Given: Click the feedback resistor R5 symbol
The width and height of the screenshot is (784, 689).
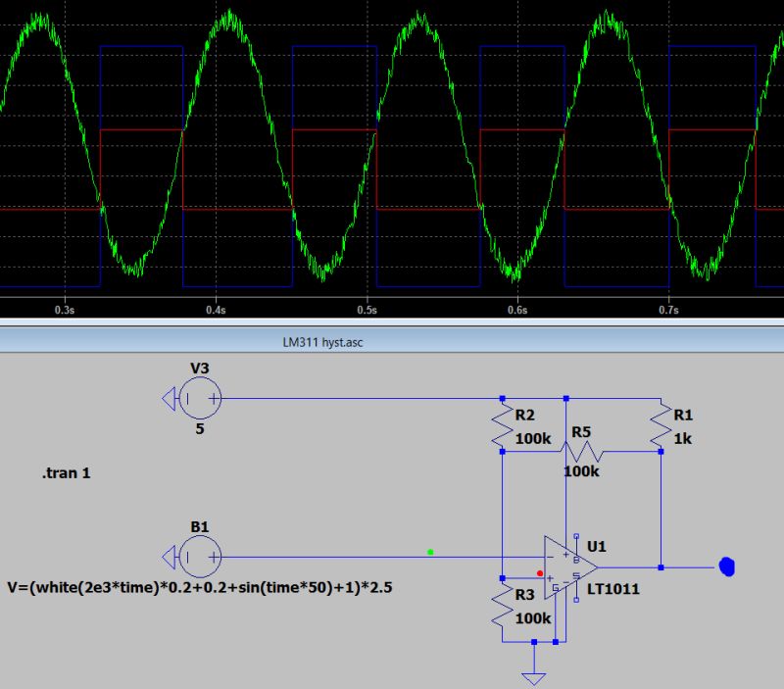Looking at the screenshot, I should coord(583,453).
